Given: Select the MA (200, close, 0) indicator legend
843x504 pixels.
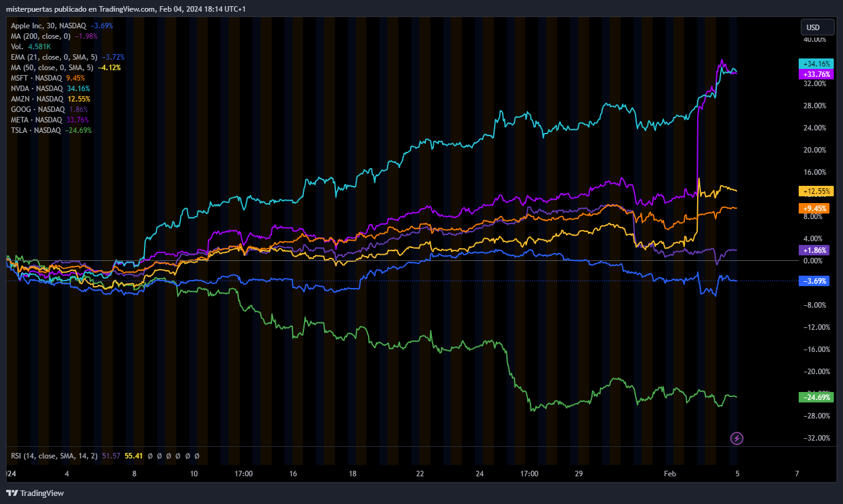Looking at the screenshot, I should (x=41, y=36).
